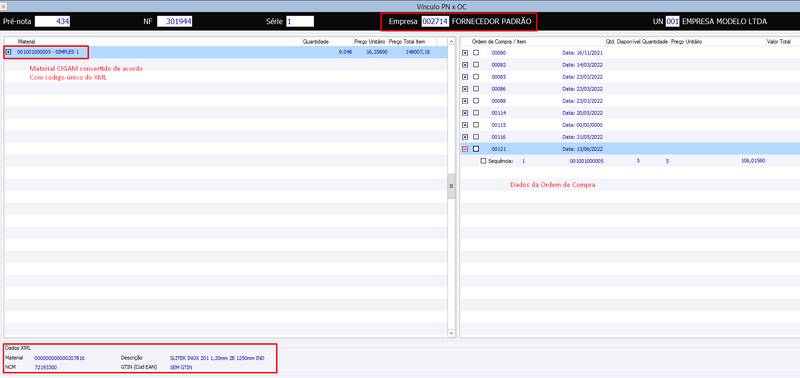
Task: Click date 31/05/2022
Action: [582, 137]
